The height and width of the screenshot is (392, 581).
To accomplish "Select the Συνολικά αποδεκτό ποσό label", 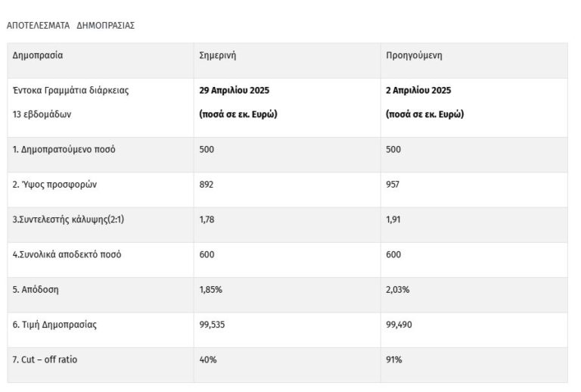I will (x=67, y=254).
